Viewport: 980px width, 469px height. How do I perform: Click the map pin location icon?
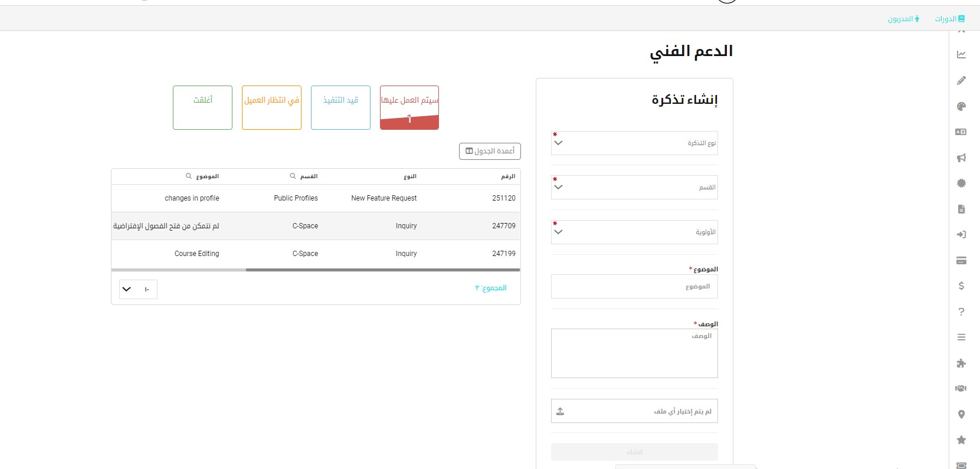click(961, 414)
